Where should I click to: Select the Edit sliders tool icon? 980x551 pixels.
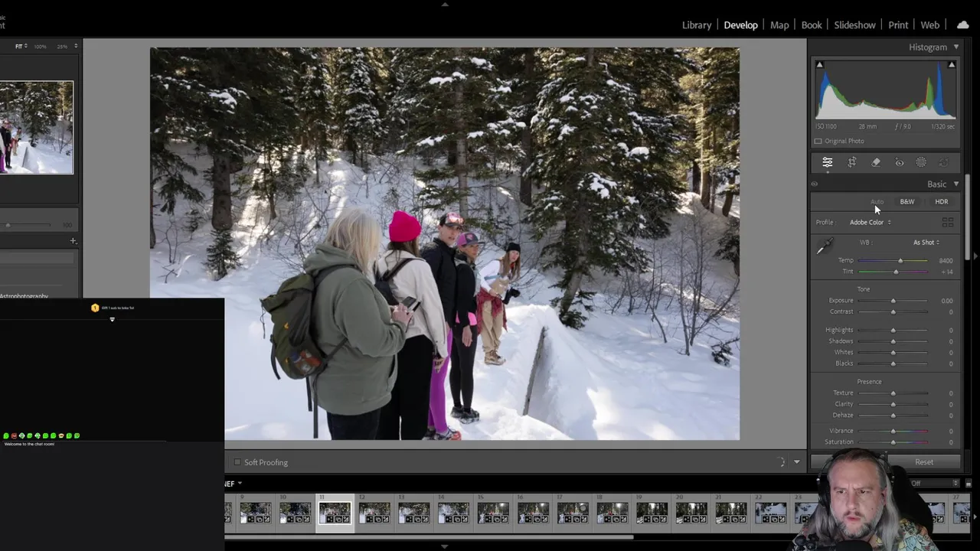click(x=828, y=162)
